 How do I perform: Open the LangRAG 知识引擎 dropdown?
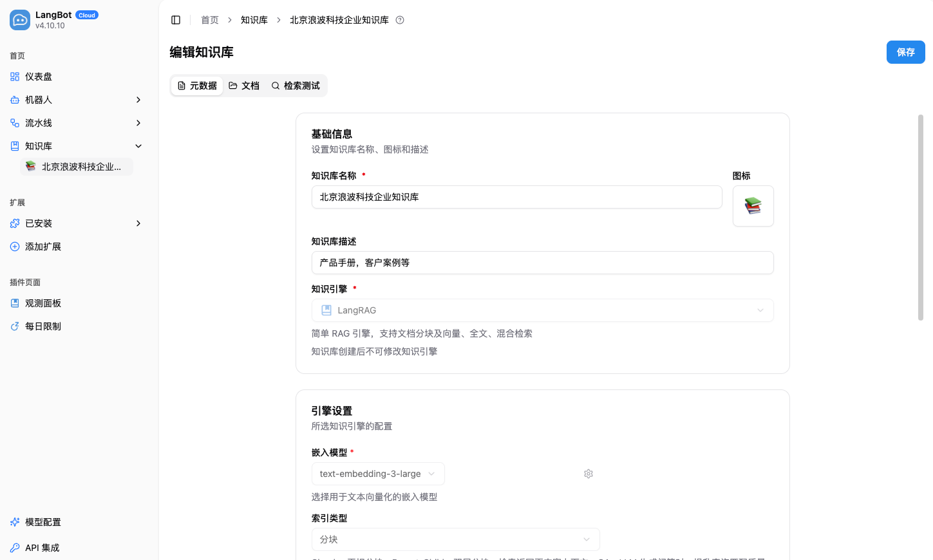point(543,310)
